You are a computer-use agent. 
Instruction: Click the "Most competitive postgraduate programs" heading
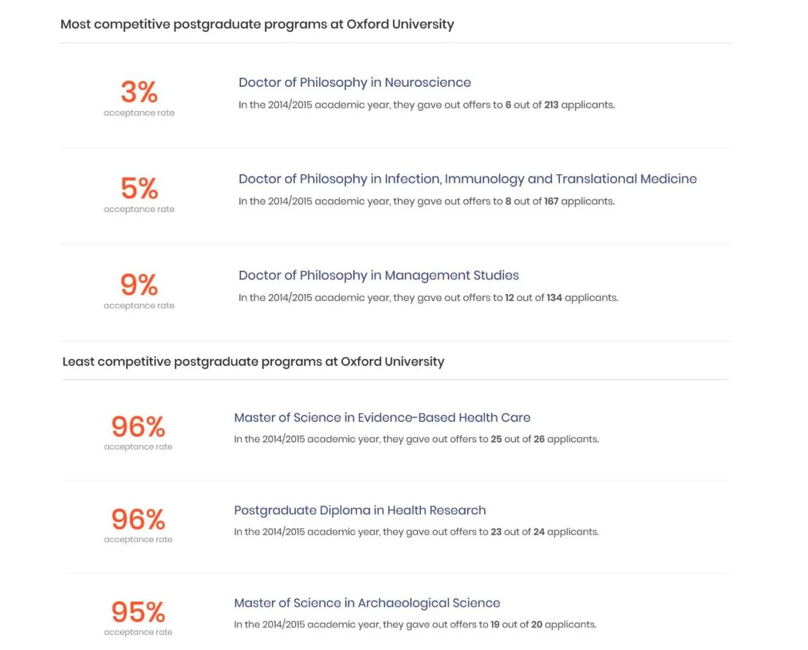tap(257, 24)
